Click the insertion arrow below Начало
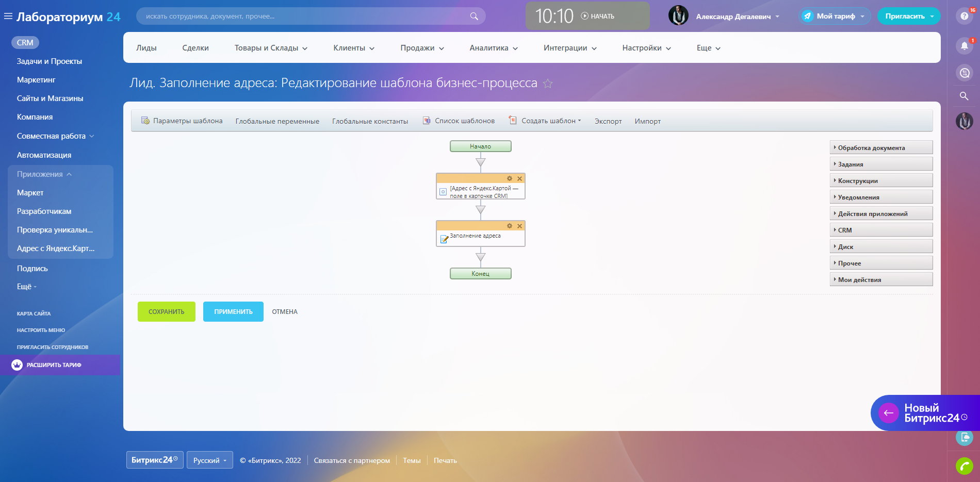This screenshot has height=482, width=980. click(481, 162)
